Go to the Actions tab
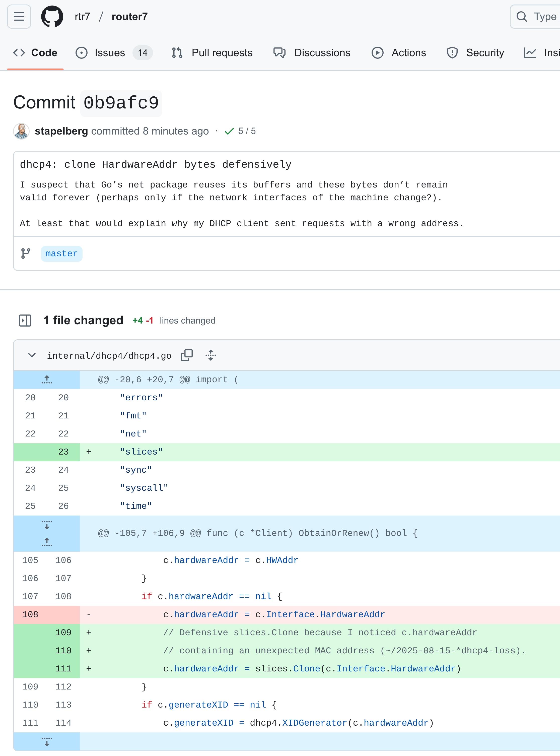Viewport: 560px width, 756px height. (x=399, y=53)
